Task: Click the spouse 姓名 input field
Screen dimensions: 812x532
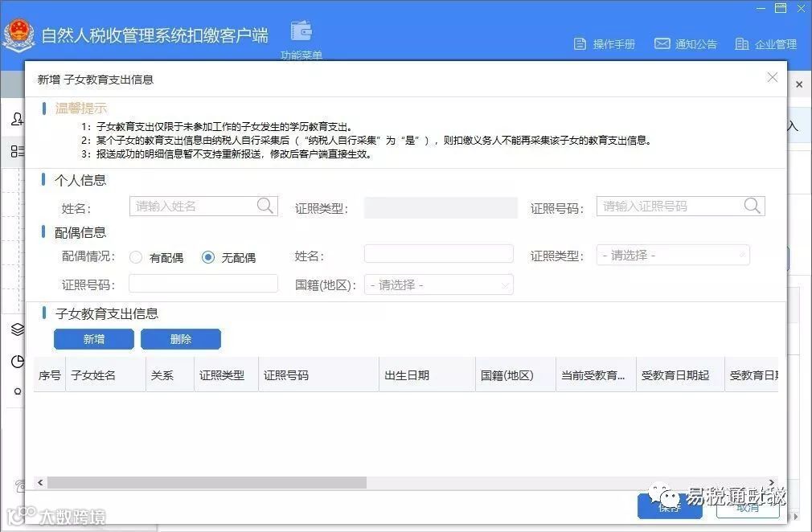Action: coord(439,254)
